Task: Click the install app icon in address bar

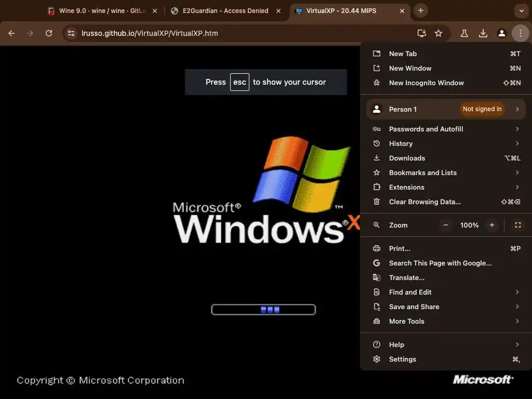Action: click(x=421, y=33)
